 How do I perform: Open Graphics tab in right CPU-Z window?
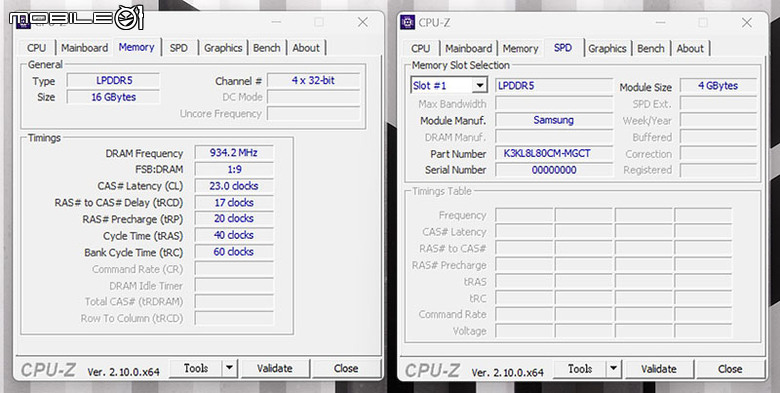(x=607, y=48)
